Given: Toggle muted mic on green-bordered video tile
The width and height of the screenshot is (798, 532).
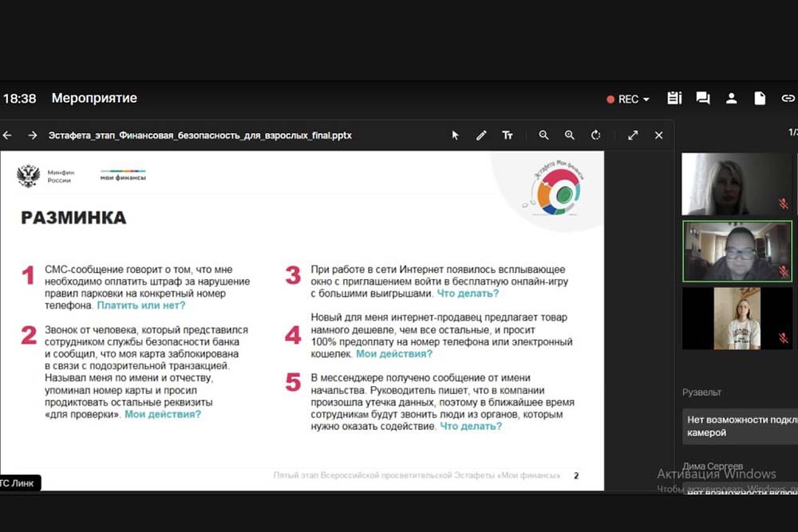Looking at the screenshot, I should [783, 271].
